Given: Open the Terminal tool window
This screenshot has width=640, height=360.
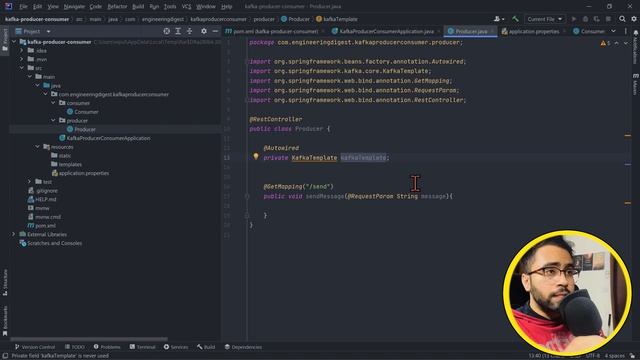Looking at the screenshot, I should tap(142, 347).
